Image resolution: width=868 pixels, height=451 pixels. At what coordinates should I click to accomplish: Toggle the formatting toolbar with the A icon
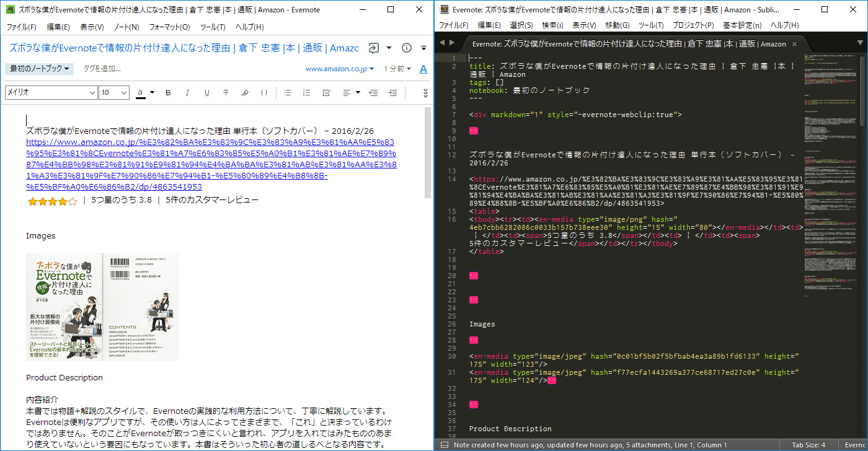point(423,69)
